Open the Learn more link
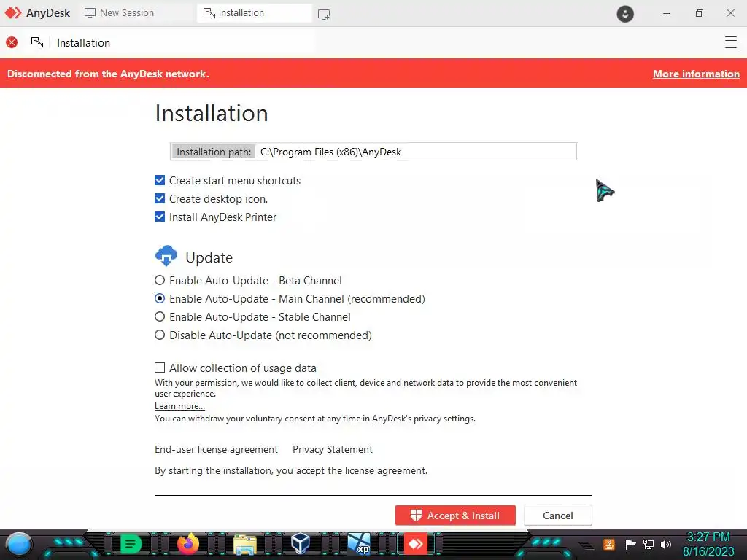This screenshot has width=747, height=560. click(x=179, y=406)
